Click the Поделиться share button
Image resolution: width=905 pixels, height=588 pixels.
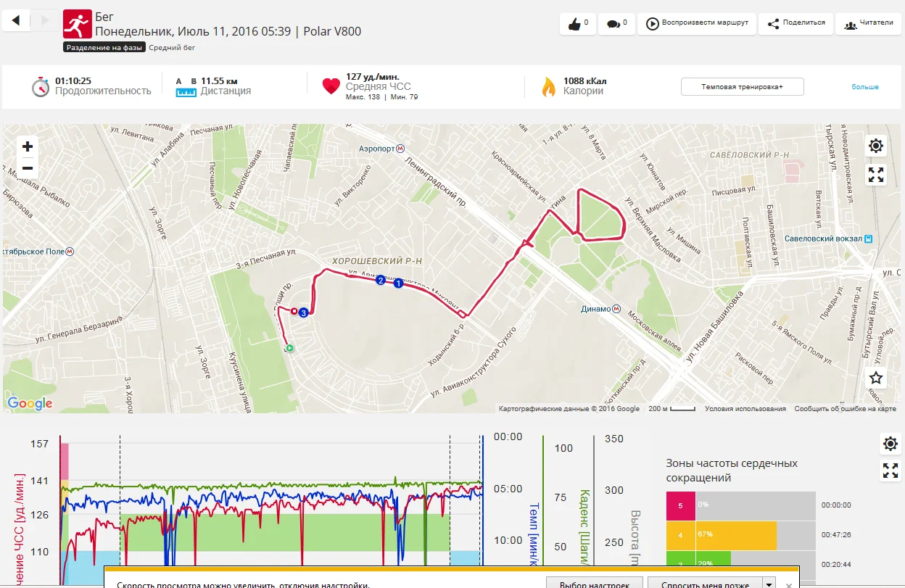click(x=796, y=23)
